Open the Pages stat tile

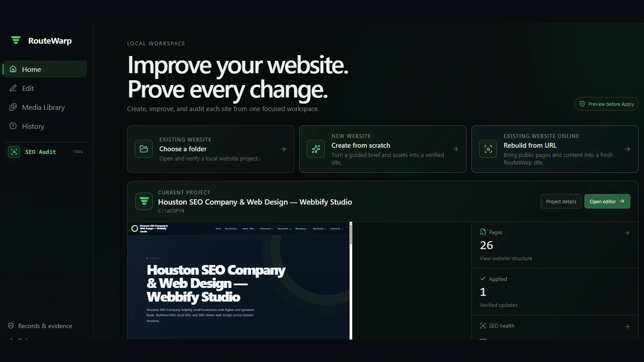(555, 245)
